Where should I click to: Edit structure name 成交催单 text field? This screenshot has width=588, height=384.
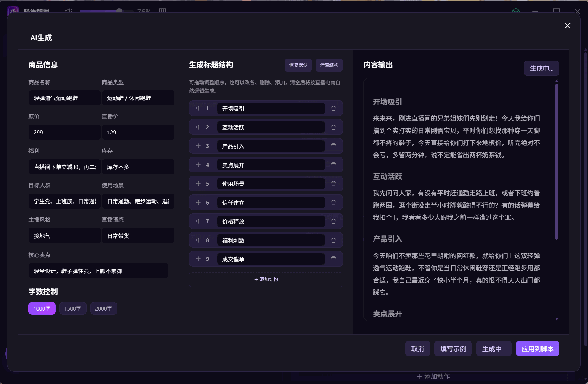pos(271,259)
